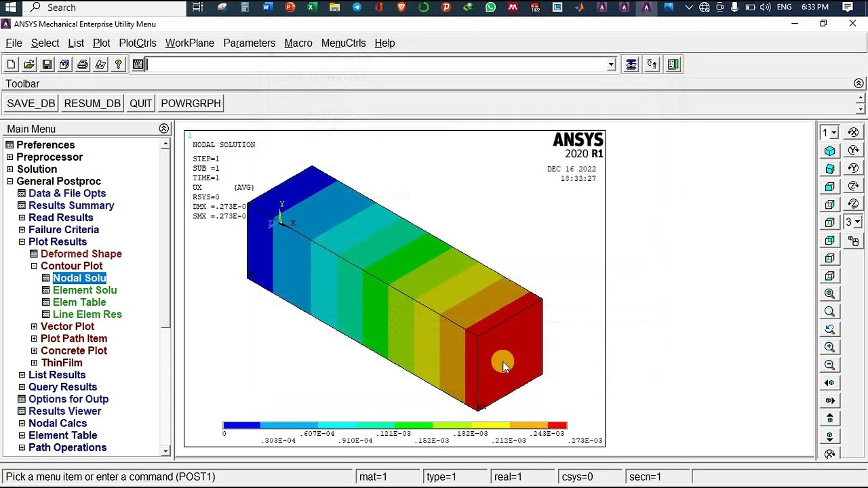868x488 pixels.
Task: Click the Pan Model Left arrow icon
Action: [x=829, y=383]
